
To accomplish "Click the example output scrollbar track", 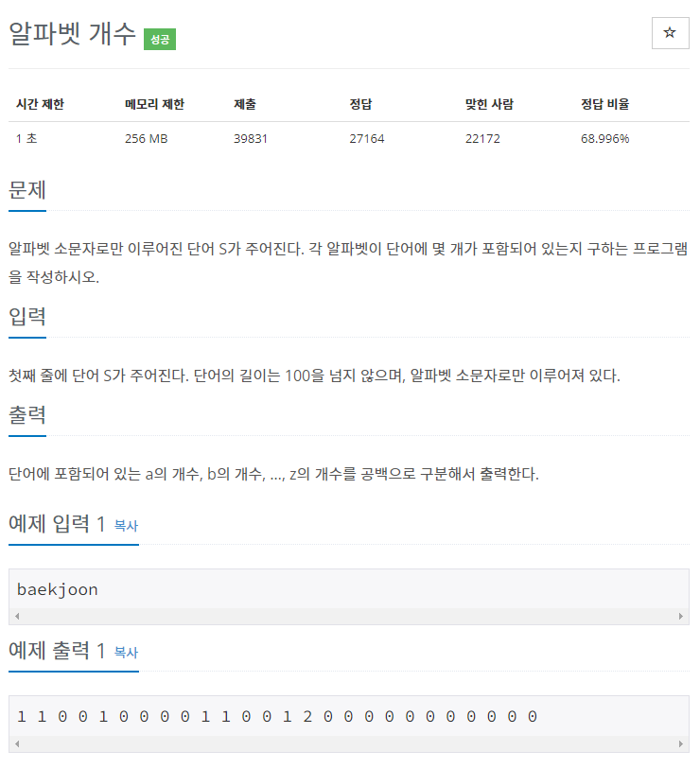I will pos(349,743).
